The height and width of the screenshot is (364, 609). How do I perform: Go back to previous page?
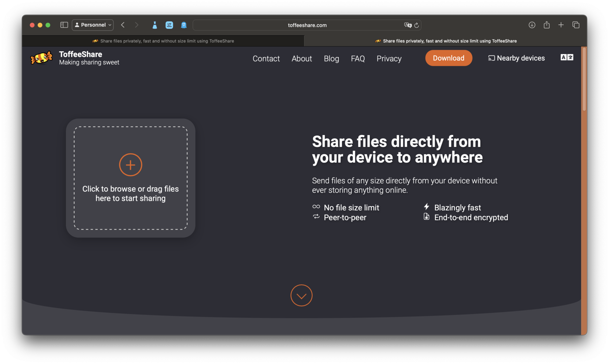pos(123,25)
